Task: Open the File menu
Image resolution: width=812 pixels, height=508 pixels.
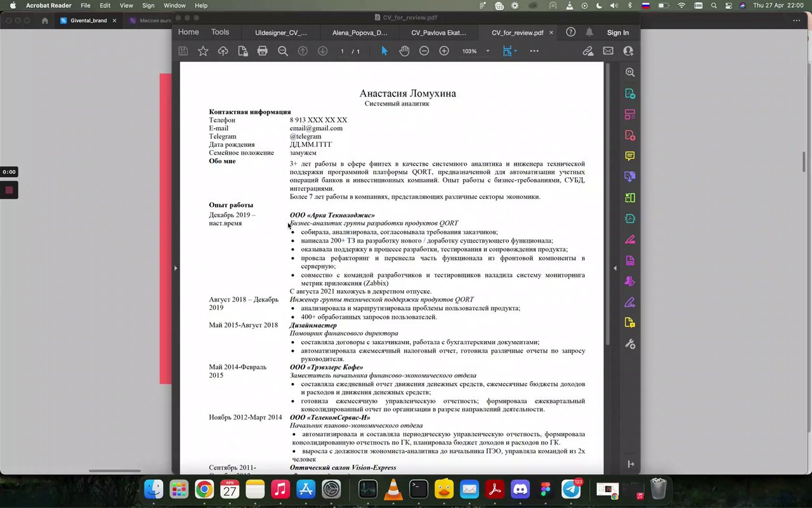Action: 86,5
